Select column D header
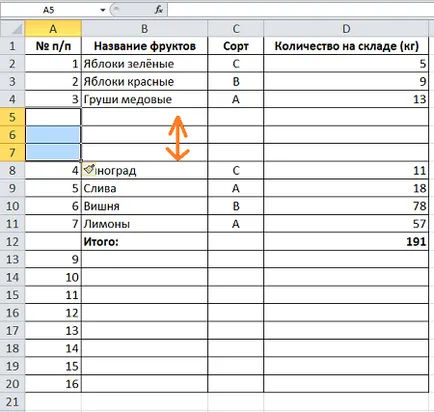This screenshot has width=434, height=412. (x=346, y=29)
